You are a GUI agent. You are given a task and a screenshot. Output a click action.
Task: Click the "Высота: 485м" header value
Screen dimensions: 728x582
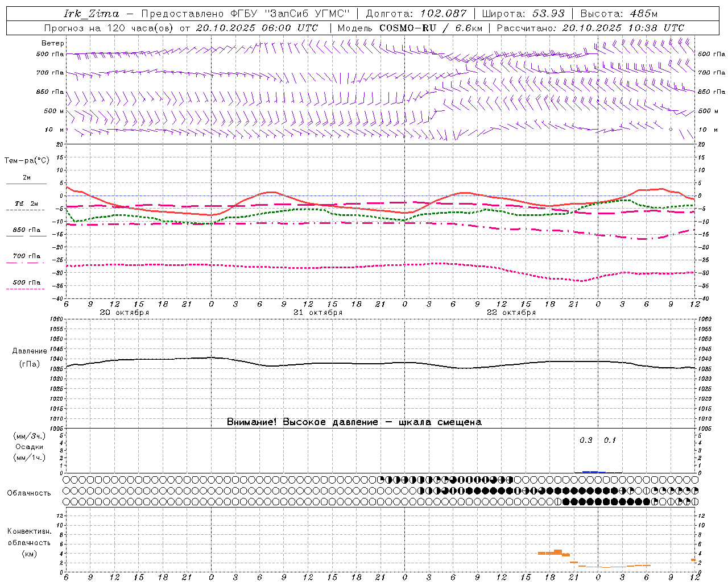click(x=619, y=14)
